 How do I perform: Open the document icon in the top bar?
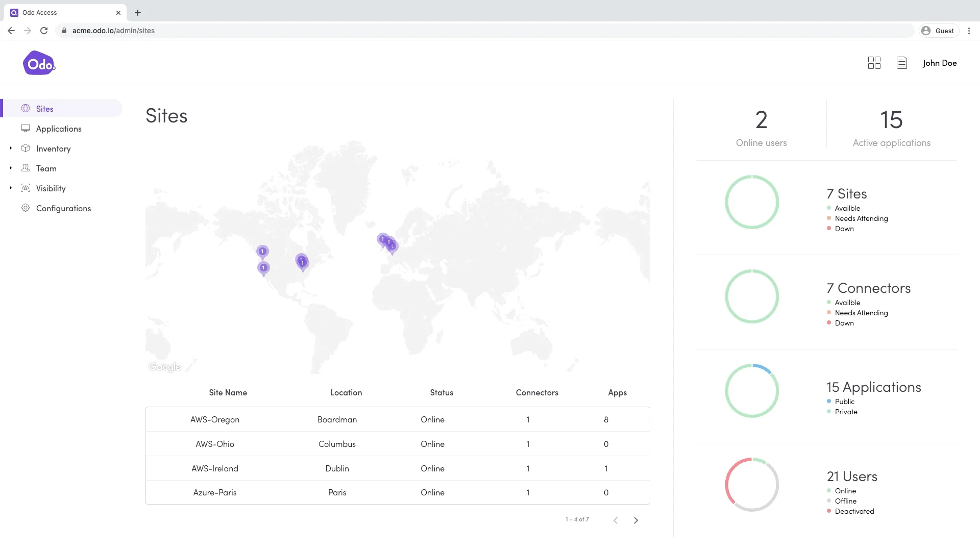coord(902,63)
